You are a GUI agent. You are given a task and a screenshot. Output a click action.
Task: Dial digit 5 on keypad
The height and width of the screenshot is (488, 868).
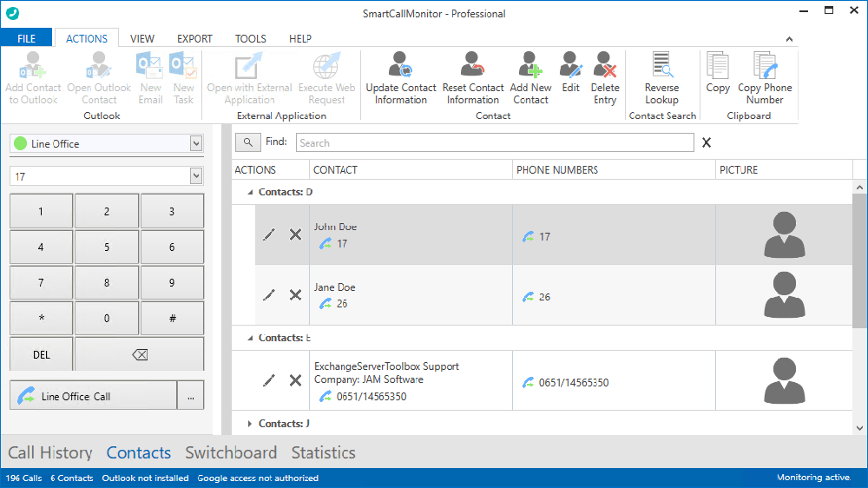tap(107, 247)
